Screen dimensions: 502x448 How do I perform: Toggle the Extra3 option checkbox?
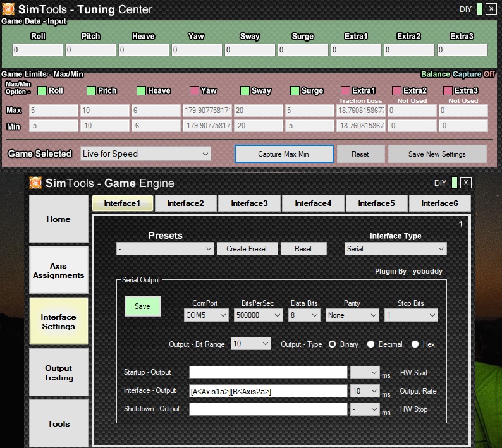click(448, 90)
